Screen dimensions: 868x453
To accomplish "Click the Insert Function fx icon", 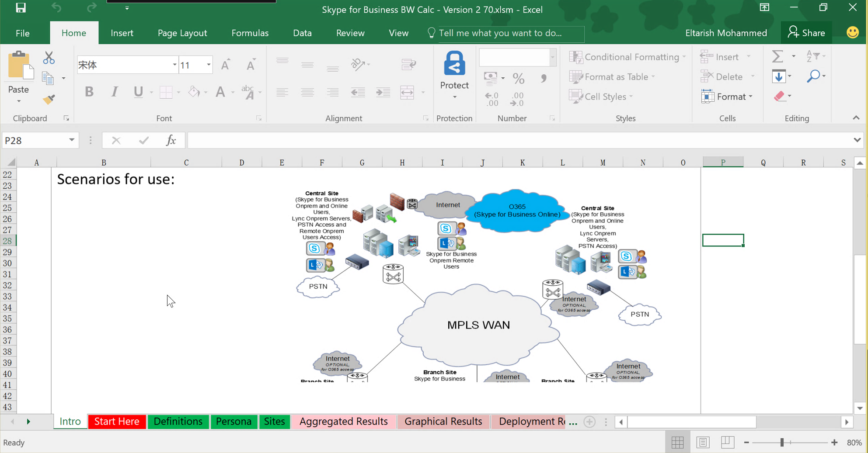I will (x=171, y=140).
